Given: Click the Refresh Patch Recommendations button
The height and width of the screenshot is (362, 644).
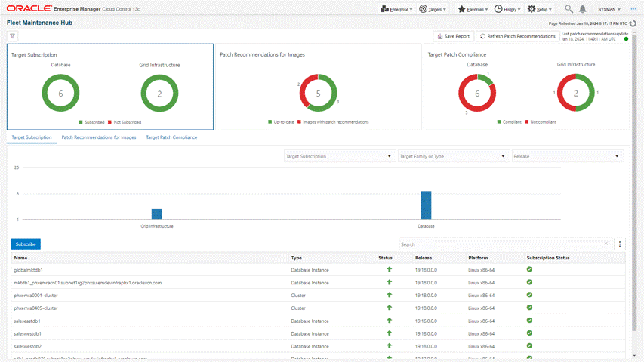Looking at the screenshot, I should click(518, 36).
